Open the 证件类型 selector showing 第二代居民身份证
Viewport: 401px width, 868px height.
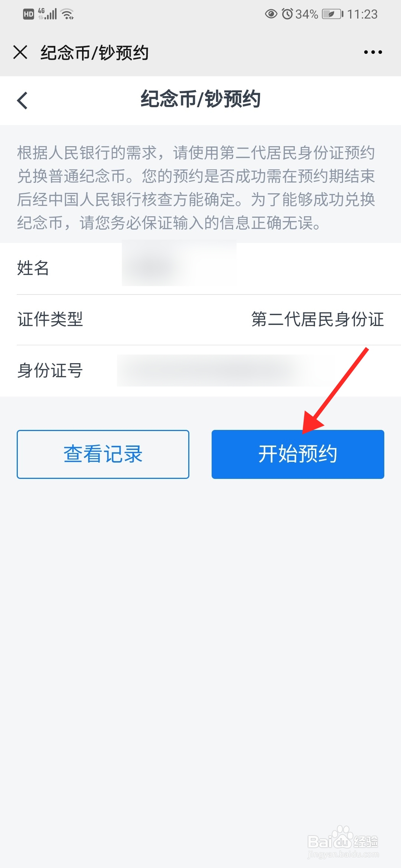click(200, 320)
